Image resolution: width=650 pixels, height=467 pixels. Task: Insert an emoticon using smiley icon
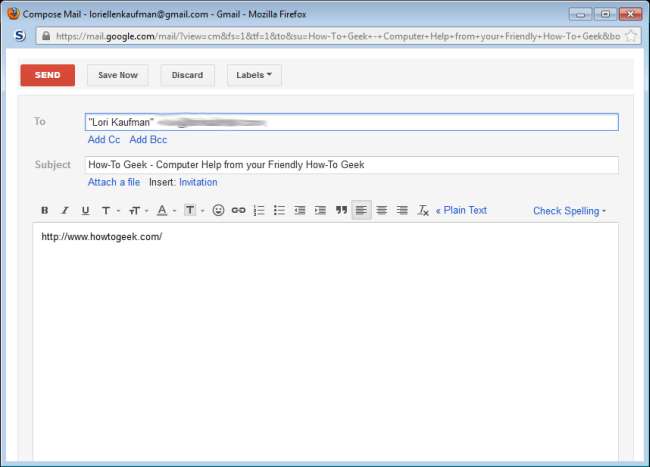[x=218, y=211]
